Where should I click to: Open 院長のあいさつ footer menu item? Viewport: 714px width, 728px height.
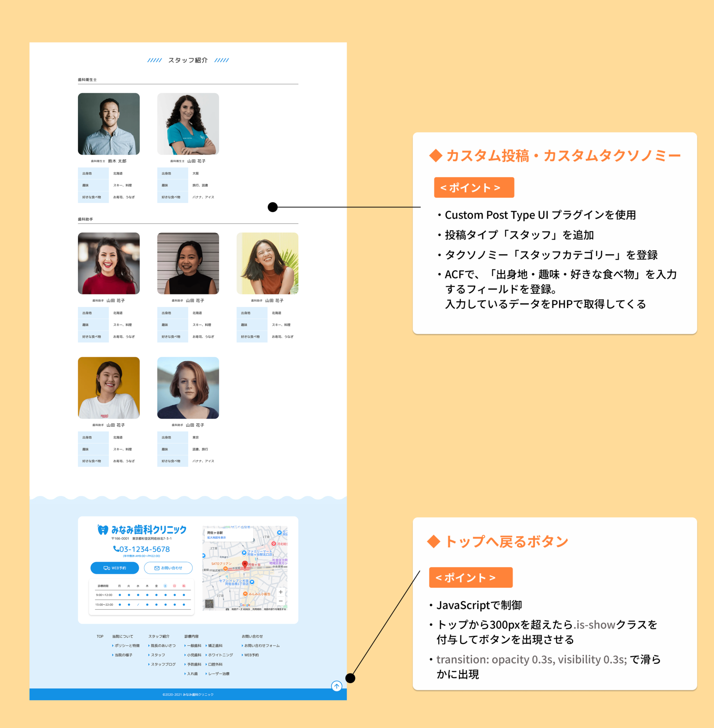coord(163,646)
